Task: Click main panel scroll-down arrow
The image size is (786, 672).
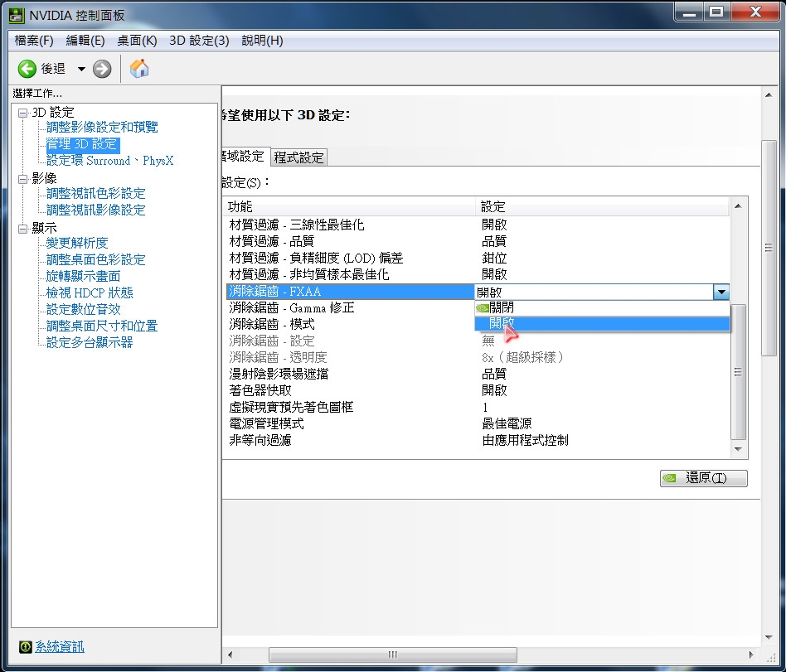Action: (x=769, y=637)
